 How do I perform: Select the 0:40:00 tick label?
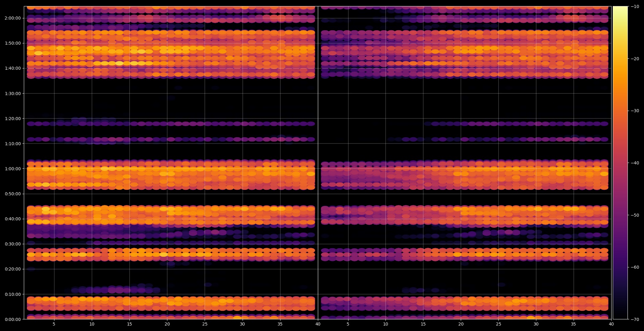click(x=13, y=219)
